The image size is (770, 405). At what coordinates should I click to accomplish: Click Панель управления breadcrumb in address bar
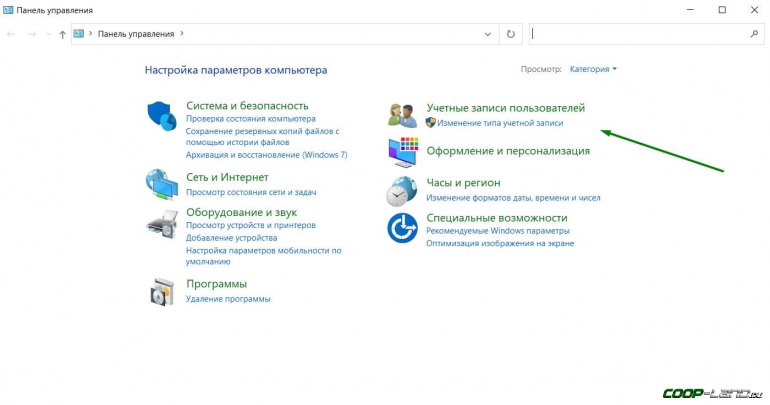point(135,34)
